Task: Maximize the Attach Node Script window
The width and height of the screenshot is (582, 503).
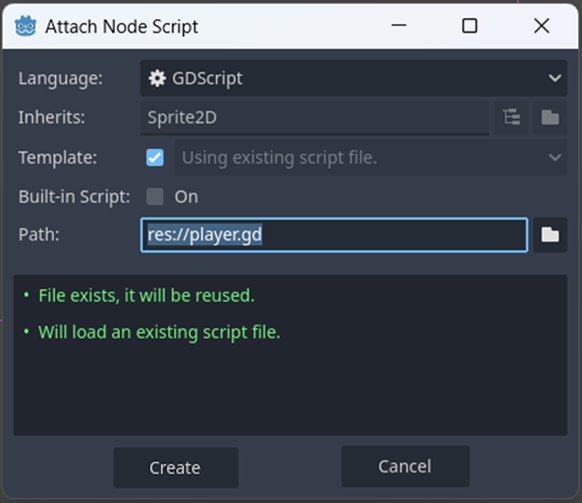Action: pyautogui.click(x=470, y=26)
